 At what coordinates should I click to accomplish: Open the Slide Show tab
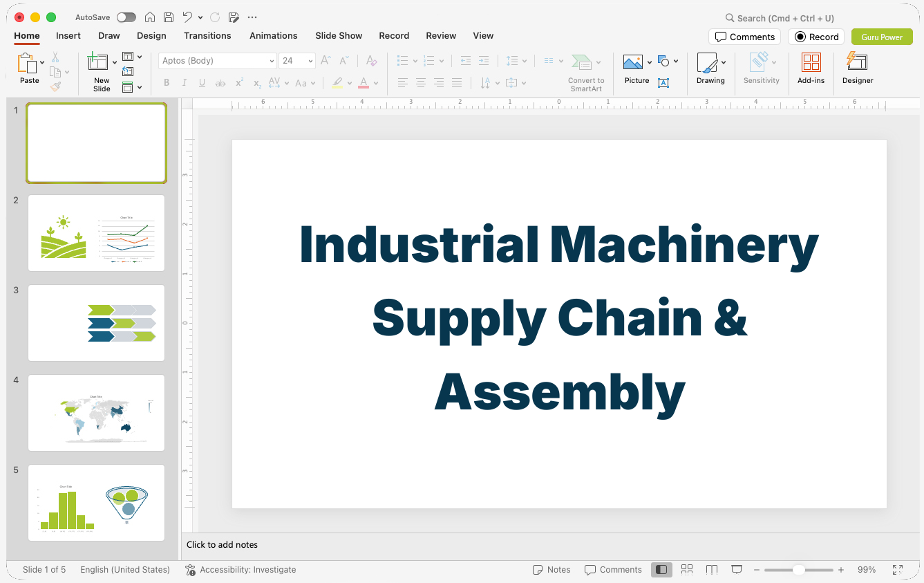point(339,36)
